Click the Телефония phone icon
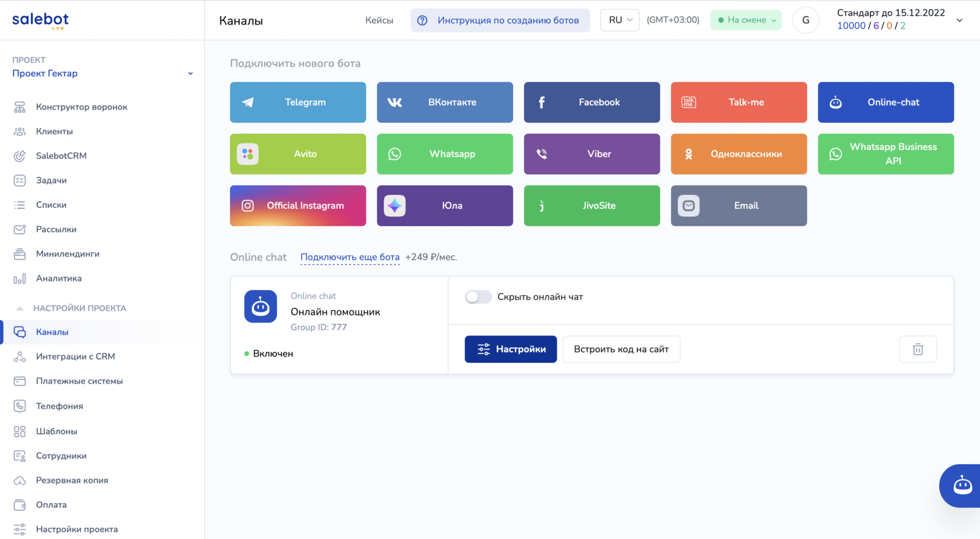Viewport: 980px width, 539px height. (x=20, y=406)
